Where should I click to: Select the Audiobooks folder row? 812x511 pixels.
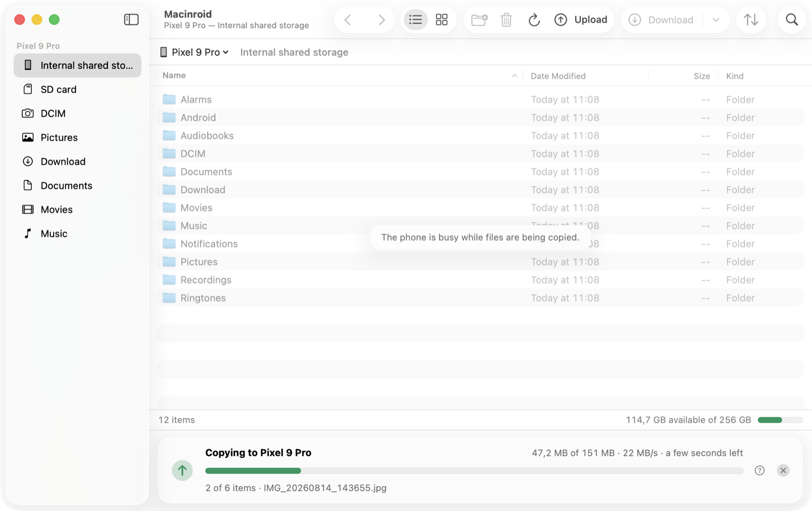coord(480,135)
